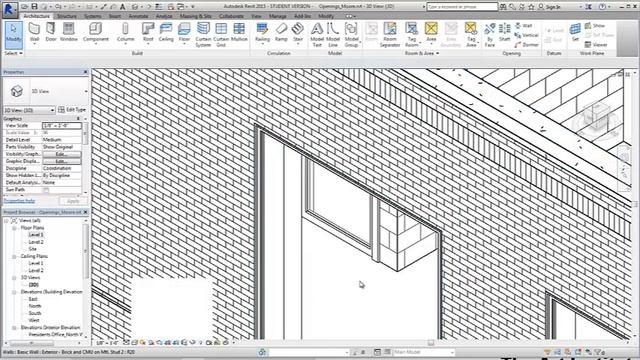Screen dimensions: 640x360
Task: Click the keyword search field
Action: tap(462, 7)
